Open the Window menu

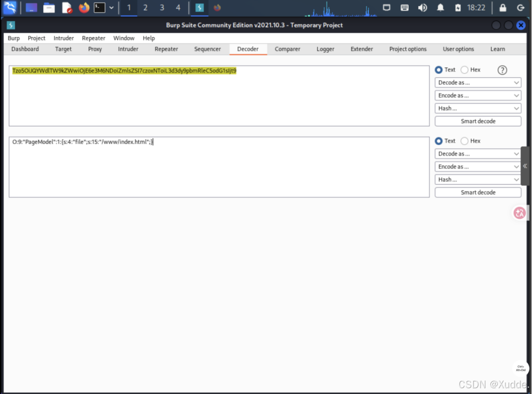tap(124, 38)
